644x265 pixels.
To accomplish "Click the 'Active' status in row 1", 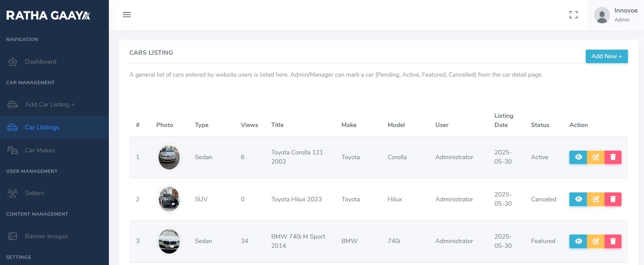I will pyautogui.click(x=540, y=157).
